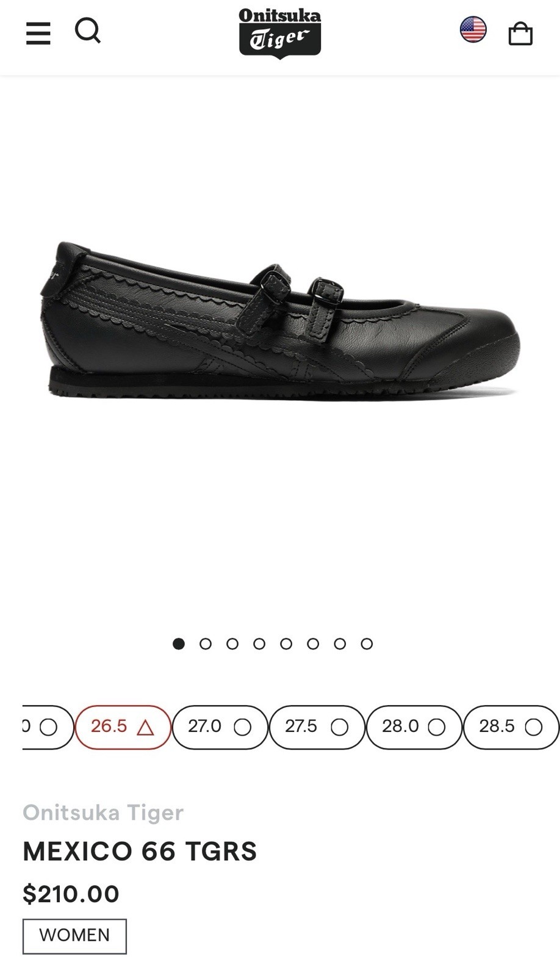Viewport: 560px width, 976px height.
Task: Open the search magnifier icon
Action: coord(88,30)
